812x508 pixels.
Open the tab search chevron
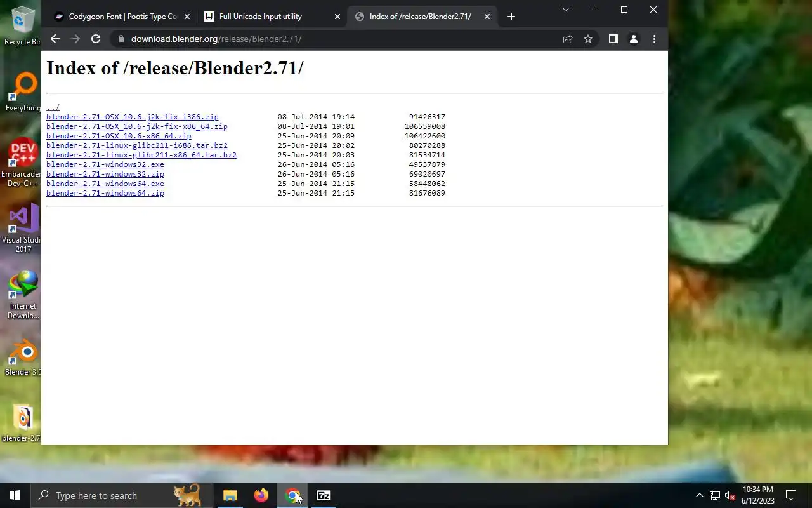point(566,10)
